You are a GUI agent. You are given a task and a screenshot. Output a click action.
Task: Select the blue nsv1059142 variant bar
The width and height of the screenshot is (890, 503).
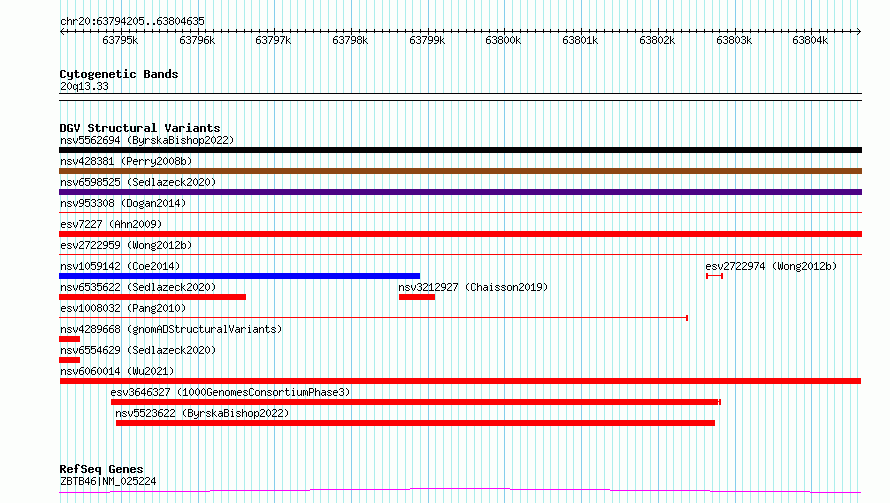tap(240, 276)
